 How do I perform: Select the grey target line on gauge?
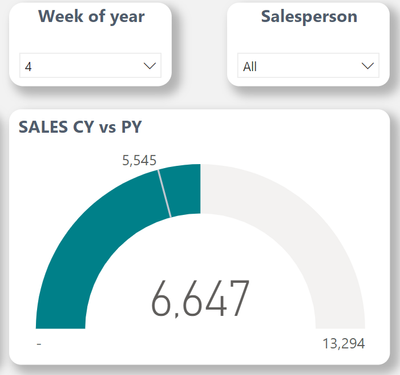(165, 193)
